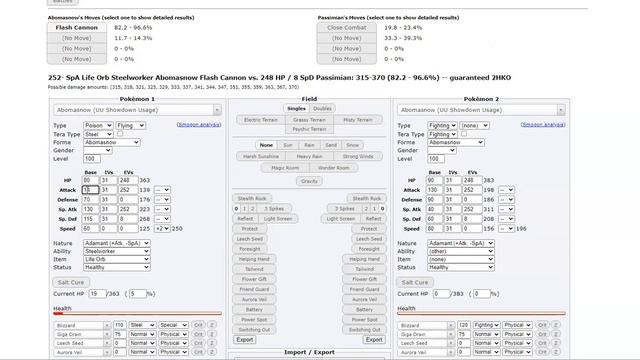Open Pokémon 1 Smogon analysis link
This screenshot has height=360, width=640.
point(199,124)
